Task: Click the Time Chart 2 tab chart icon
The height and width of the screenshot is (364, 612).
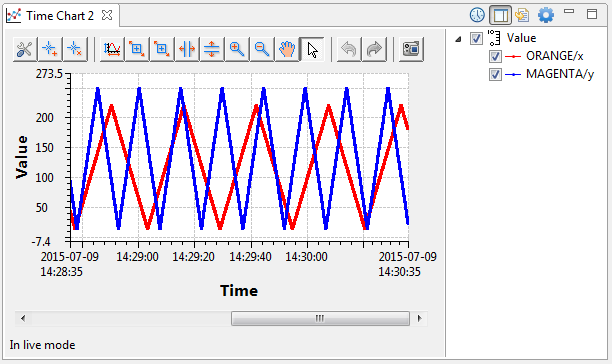Action: coord(14,16)
